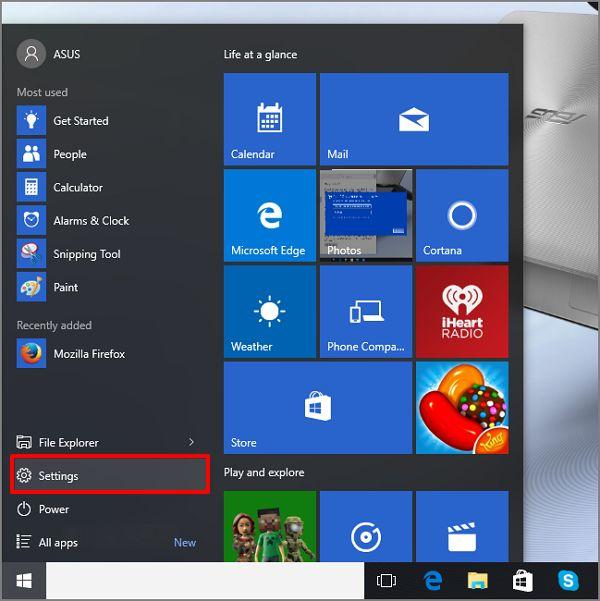600x601 pixels.
Task: Open Task View on the taskbar
Action: [386, 580]
